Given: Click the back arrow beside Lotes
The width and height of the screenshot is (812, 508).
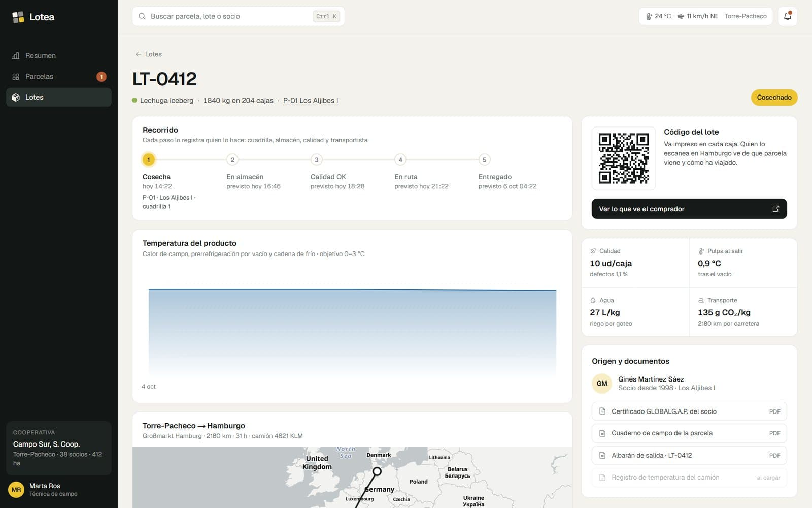Looking at the screenshot, I should click(x=138, y=54).
